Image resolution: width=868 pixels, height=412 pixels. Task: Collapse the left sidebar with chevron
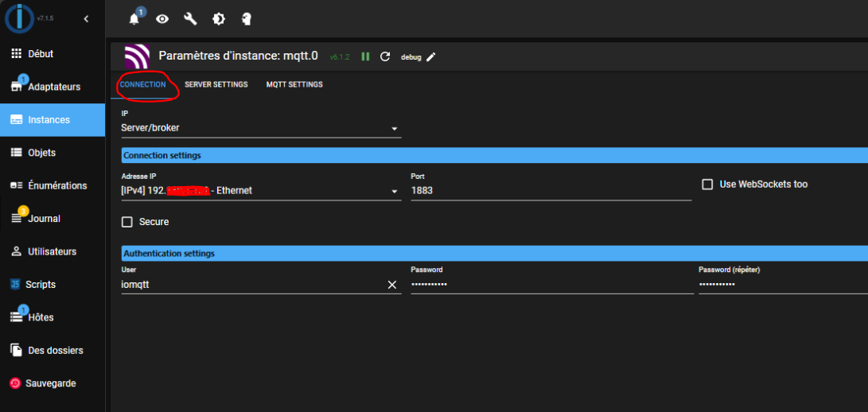pyautogui.click(x=86, y=18)
